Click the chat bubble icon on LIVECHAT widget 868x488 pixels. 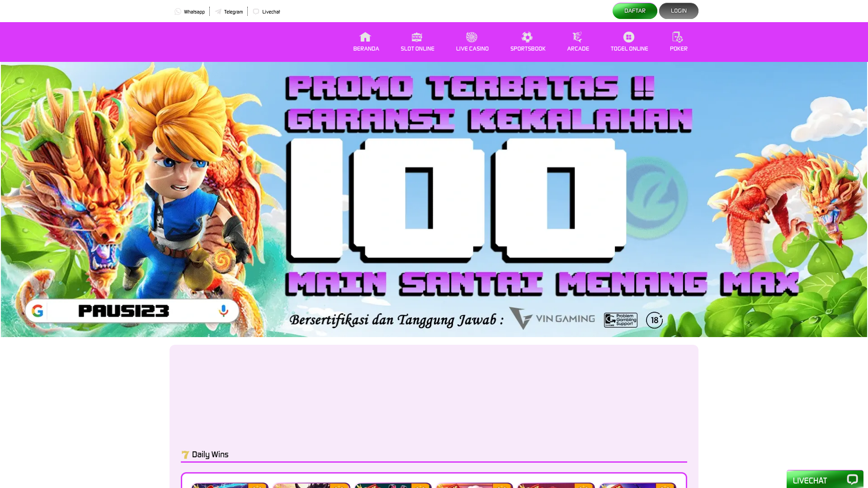(852, 480)
